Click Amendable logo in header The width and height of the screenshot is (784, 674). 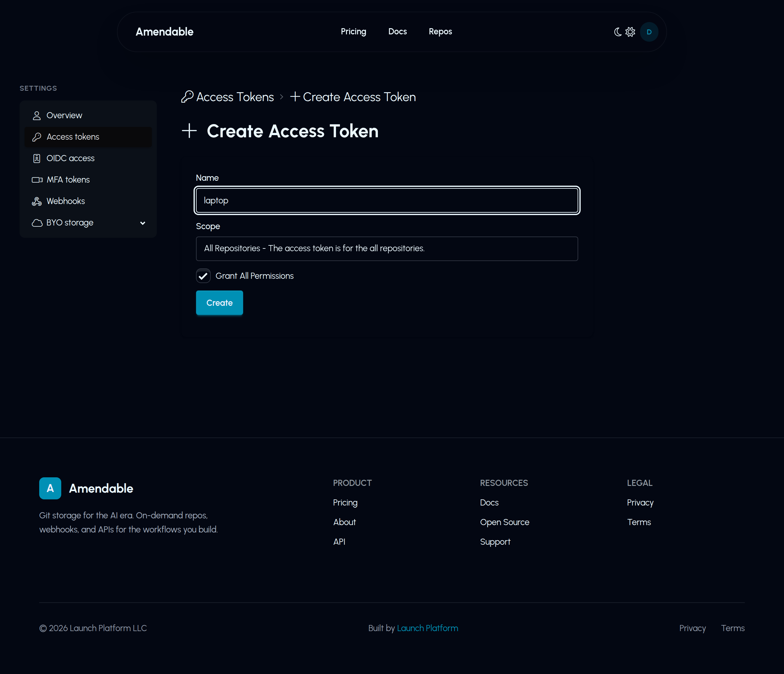pyautogui.click(x=164, y=32)
